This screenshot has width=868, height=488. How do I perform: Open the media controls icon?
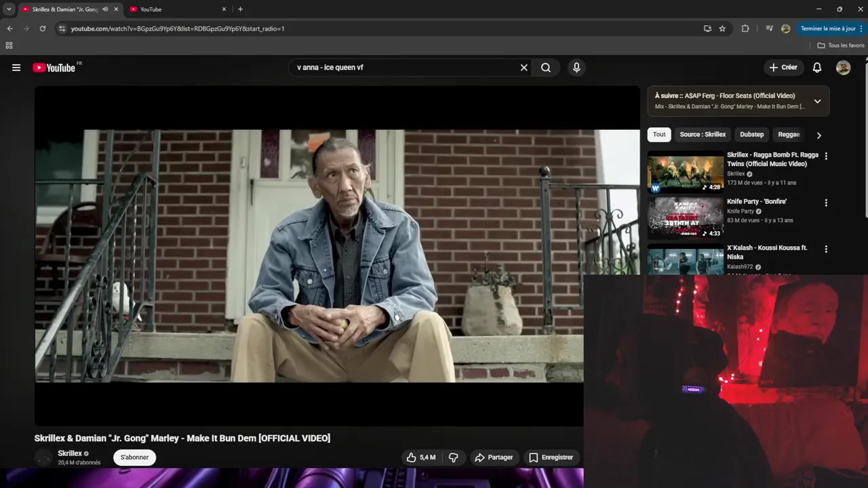click(769, 28)
